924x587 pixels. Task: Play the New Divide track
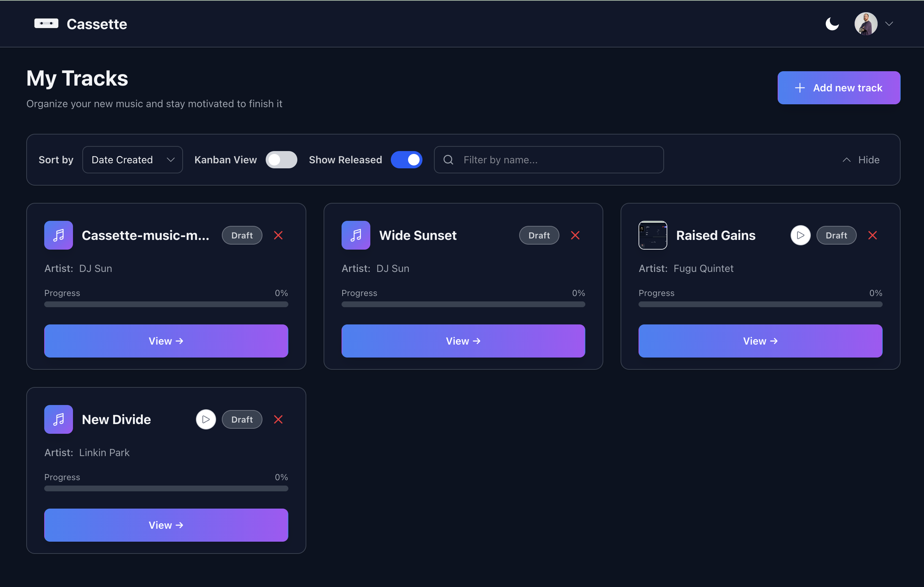pos(206,420)
